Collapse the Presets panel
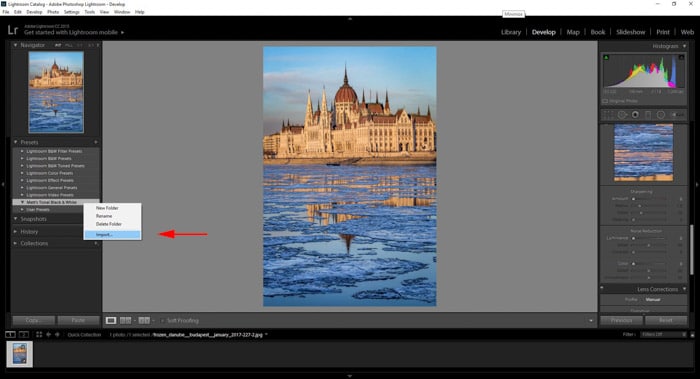Viewport: 700px width, 379px height. 15,142
